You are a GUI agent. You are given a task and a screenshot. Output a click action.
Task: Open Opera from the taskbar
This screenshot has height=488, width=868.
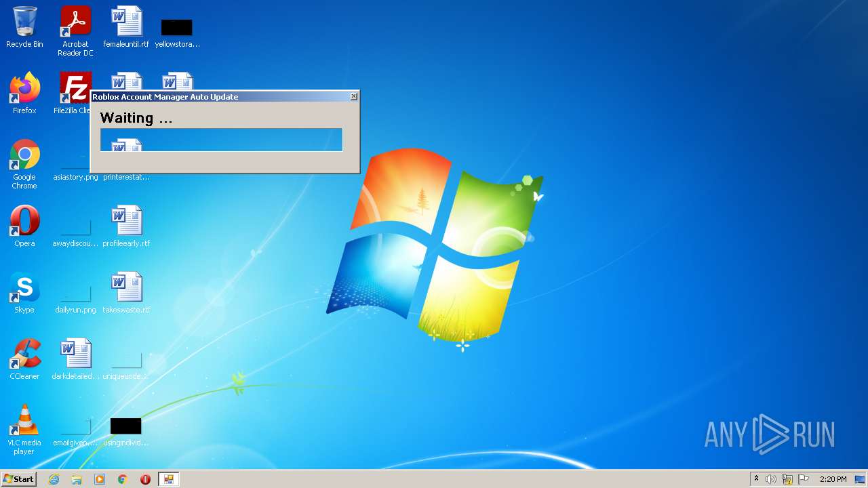[x=145, y=479]
